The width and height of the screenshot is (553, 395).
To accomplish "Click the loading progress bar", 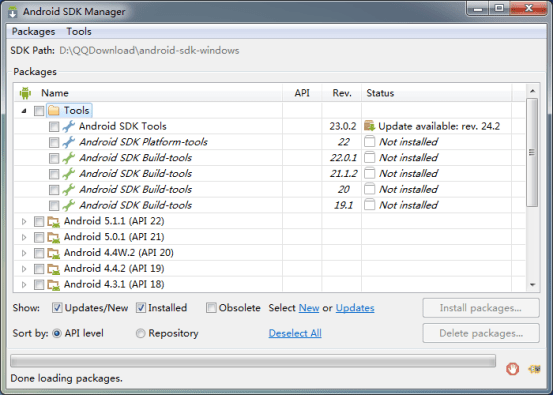I will click(253, 361).
